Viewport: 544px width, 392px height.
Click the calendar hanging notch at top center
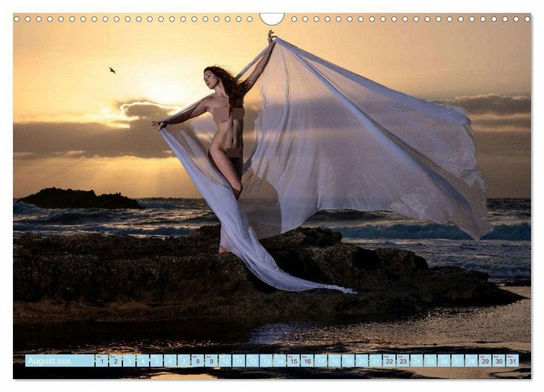[x=272, y=19]
